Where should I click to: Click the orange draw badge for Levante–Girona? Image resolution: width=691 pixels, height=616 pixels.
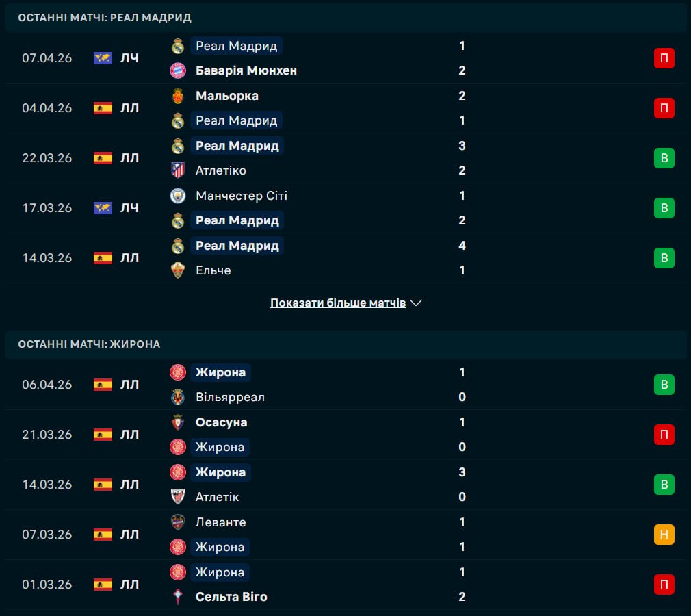[664, 535]
